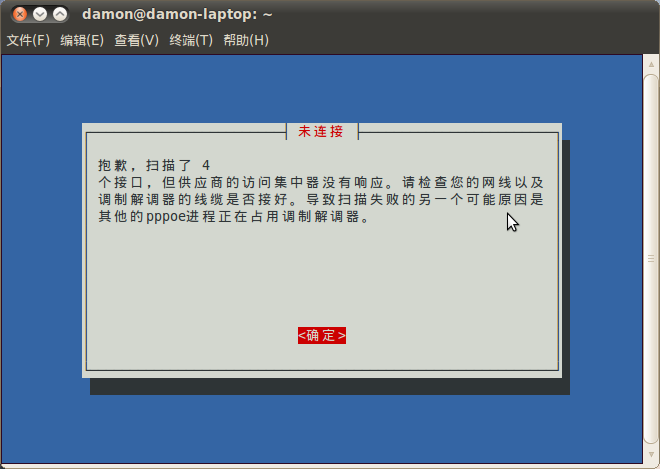Click the word pppoe in the message
The height and width of the screenshot is (469, 660).
[x=166, y=217]
